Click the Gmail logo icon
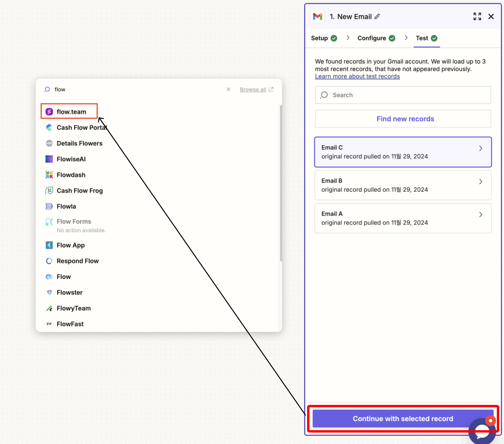The image size is (504, 444). [x=317, y=16]
